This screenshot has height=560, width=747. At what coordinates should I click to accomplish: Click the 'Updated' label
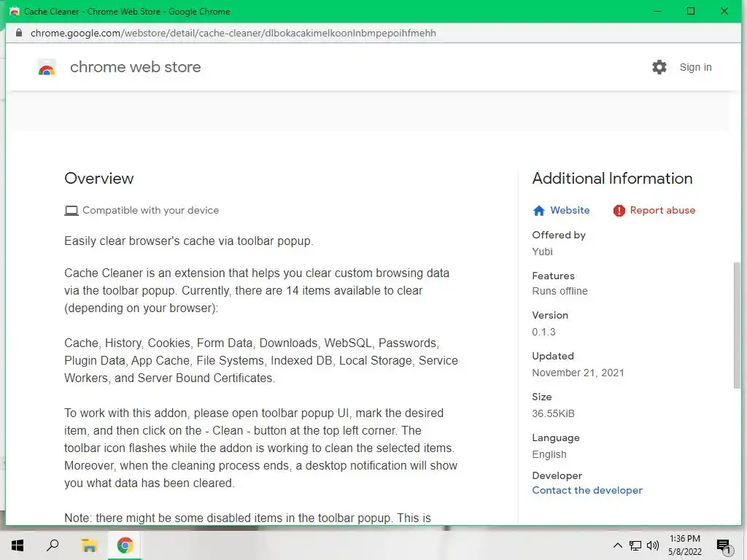(x=553, y=356)
